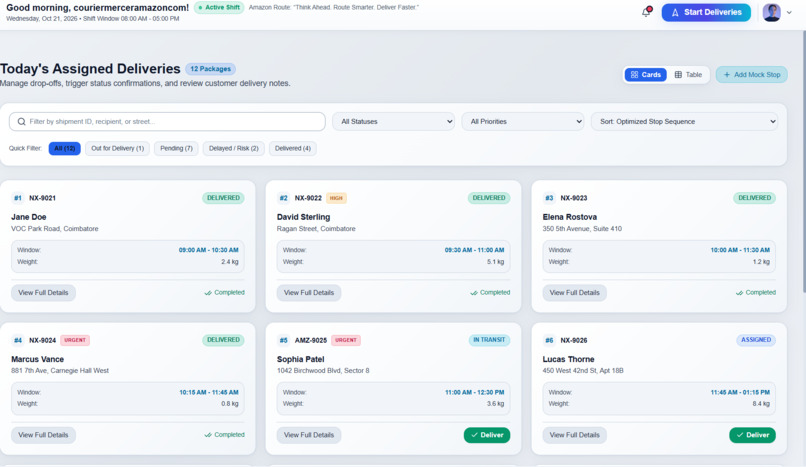Click DELIVERED status badge on NX-9024

coord(223,340)
